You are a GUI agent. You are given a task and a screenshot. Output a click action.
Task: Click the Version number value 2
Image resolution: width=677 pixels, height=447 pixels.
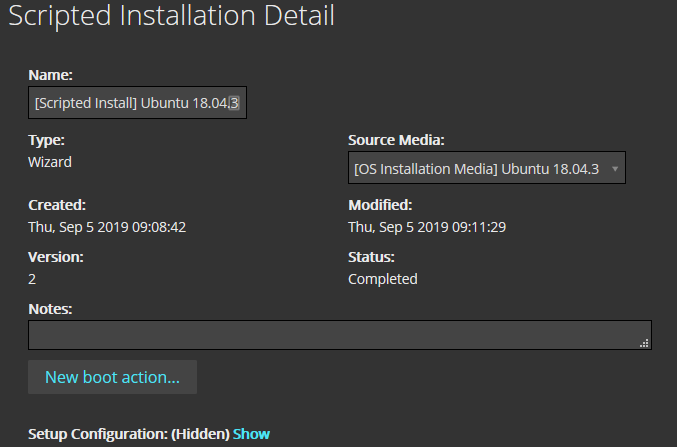33,279
